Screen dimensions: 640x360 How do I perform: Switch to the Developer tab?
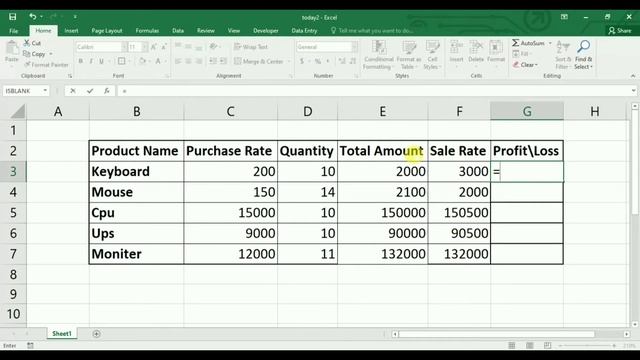tap(265, 31)
